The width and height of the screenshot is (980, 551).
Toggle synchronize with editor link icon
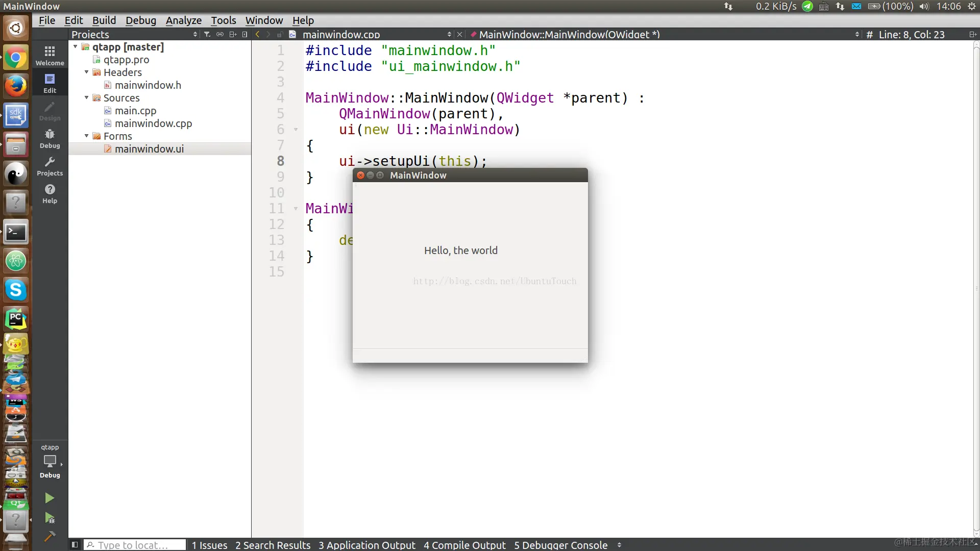220,34
